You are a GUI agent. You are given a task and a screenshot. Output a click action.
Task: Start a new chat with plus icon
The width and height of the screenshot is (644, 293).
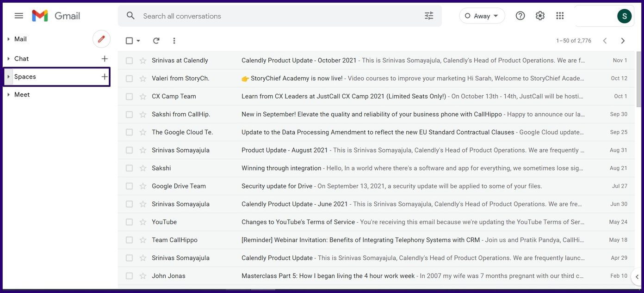[x=105, y=59]
